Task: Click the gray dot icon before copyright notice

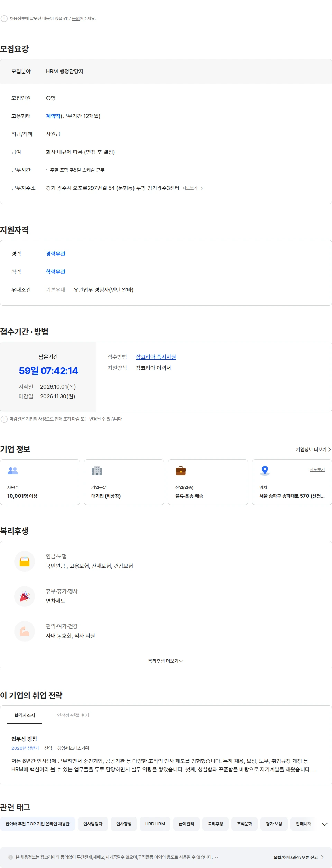Action: (x=11, y=857)
